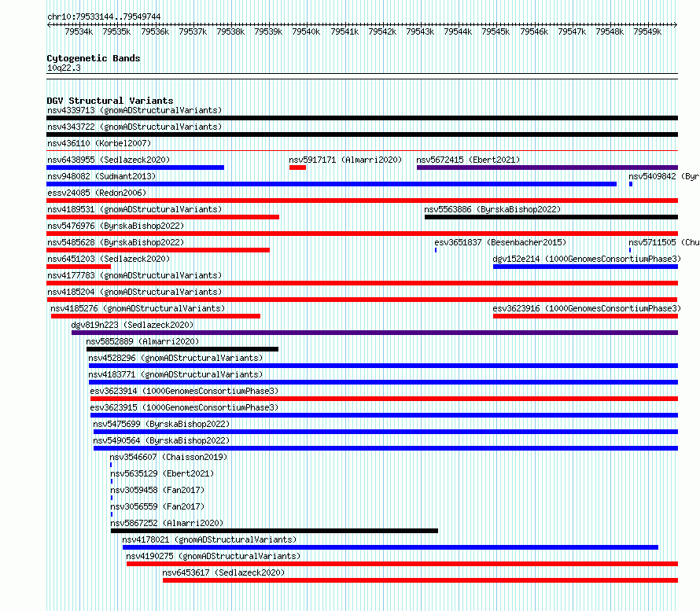Click nsv5475699 (ByrskaBishop2022) label
Screen dimensions: 700x611
[161, 424]
